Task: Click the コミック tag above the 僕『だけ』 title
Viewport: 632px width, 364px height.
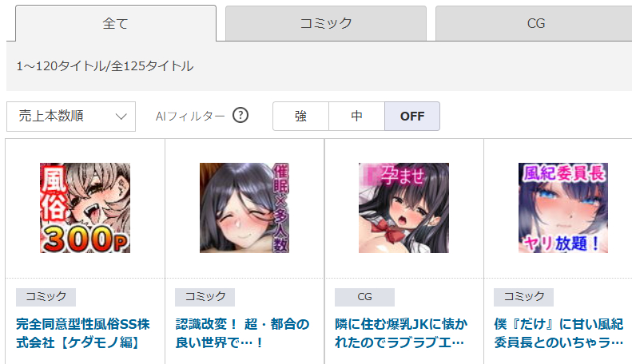Action: (523, 297)
